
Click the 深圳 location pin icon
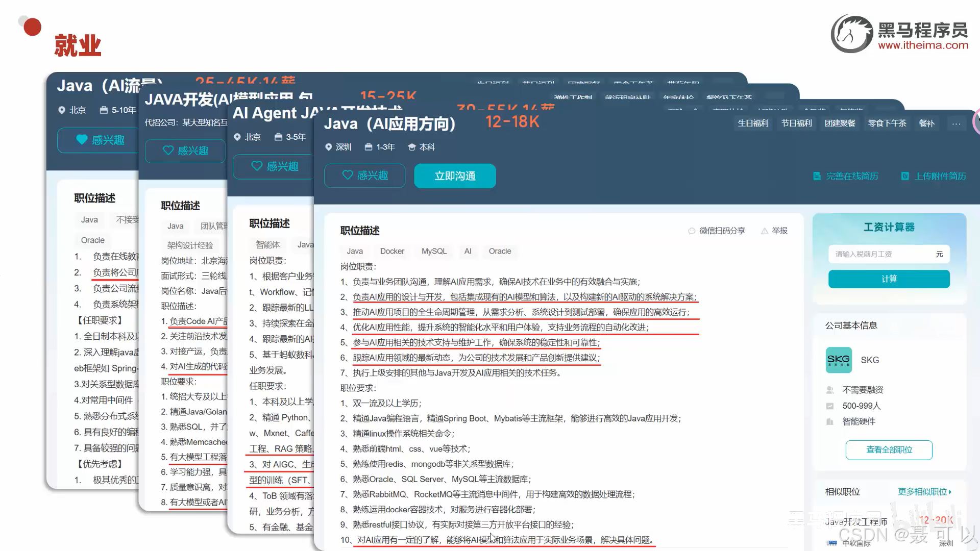point(329,147)
